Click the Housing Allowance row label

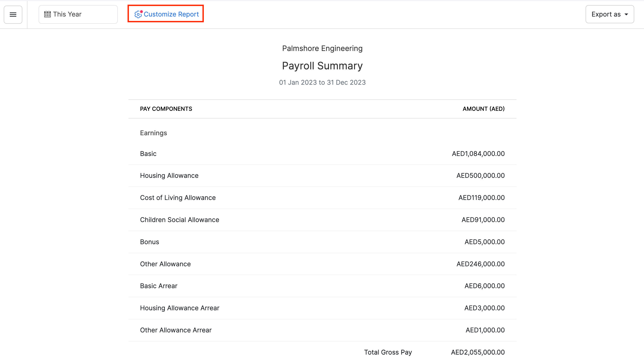point(169,176)
